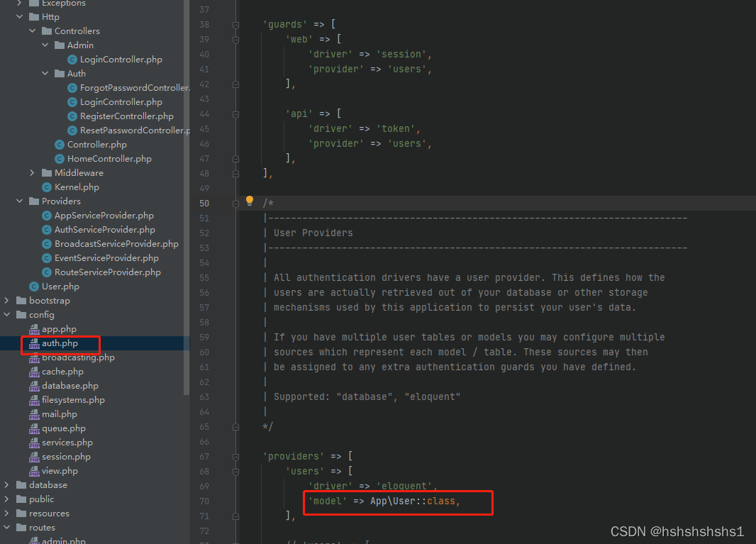Click the class icon beside EventServiceProvider.php
Image resolution: width=756 pixels, height=544 pixels.
point(47,258)
